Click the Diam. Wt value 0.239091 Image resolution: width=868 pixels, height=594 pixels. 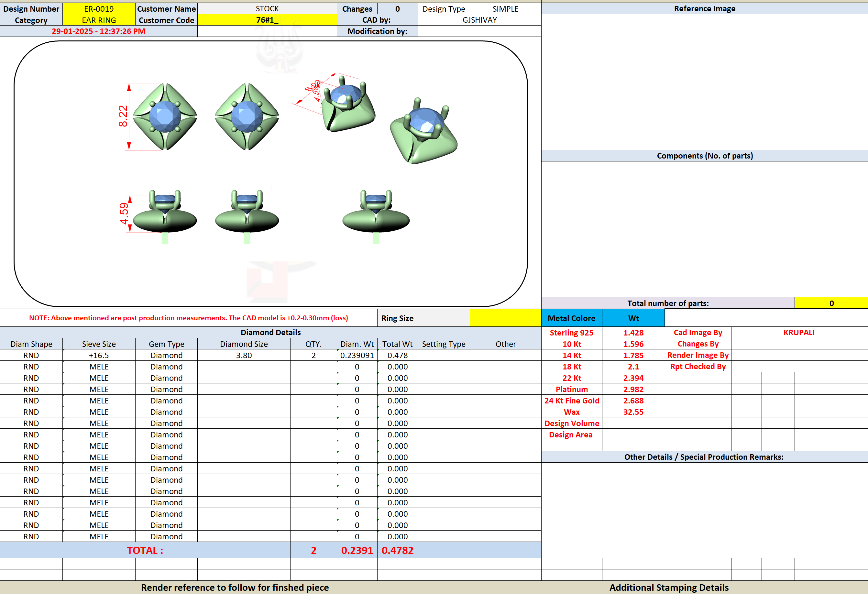pos(357,355)
